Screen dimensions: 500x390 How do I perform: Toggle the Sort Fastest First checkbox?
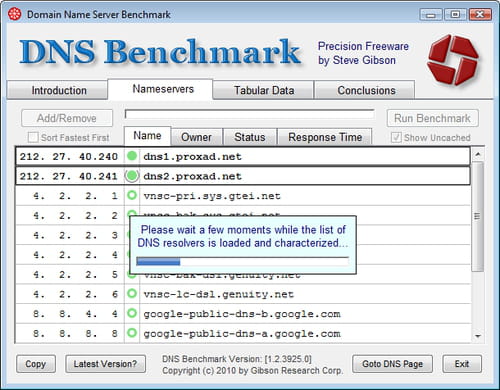[x=33, y=137]
